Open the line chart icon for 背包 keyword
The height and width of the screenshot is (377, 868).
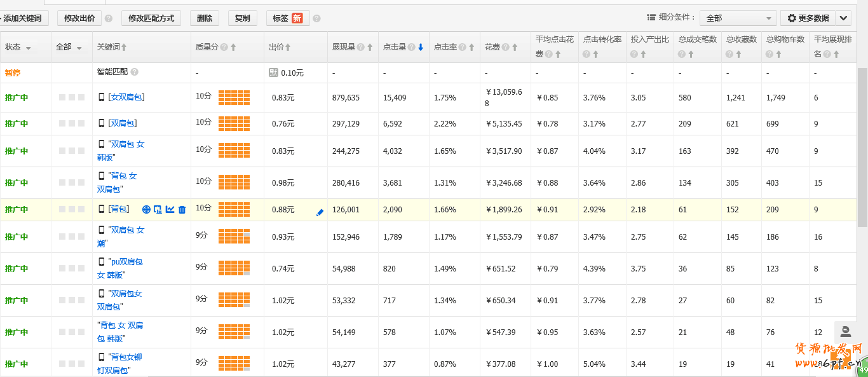170,209
